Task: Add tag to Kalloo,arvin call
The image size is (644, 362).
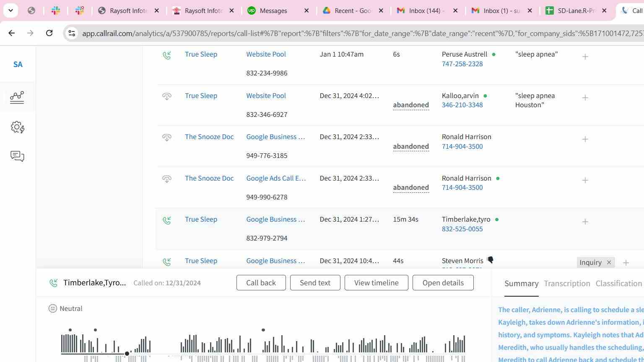Action: (585, 98)
